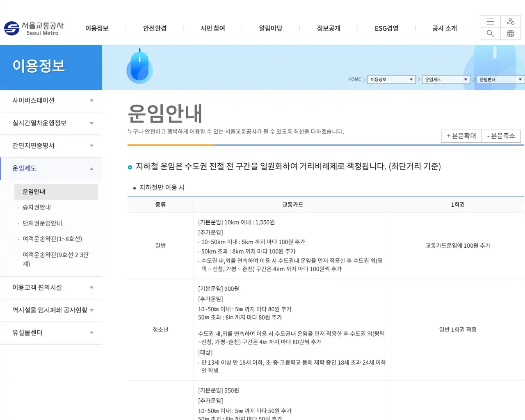Click 일반 row label
The height and width of the screenshot is (420, 525).
pyautogui.click(x=160, y=246)
